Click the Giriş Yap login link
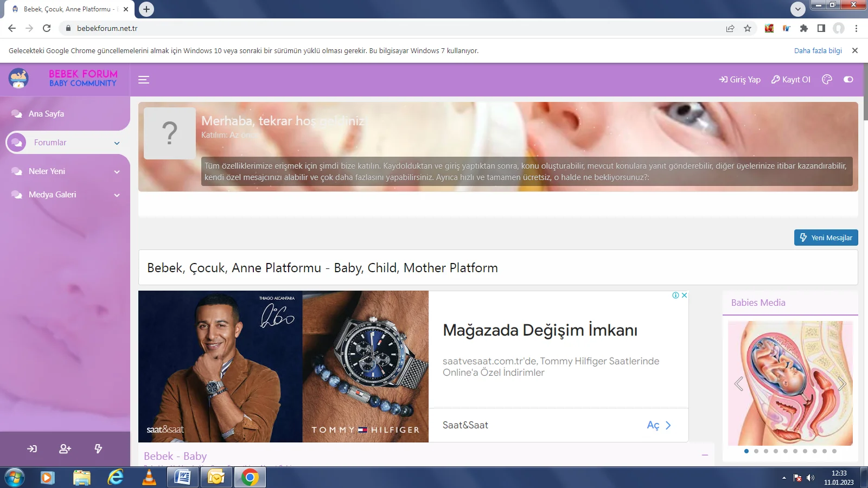 point(740,79)
